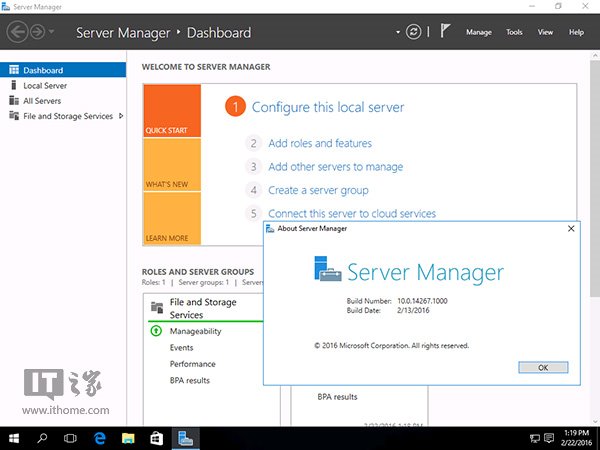Click the step 4 number circle
The image size is (600, 450).
(253, 190)
